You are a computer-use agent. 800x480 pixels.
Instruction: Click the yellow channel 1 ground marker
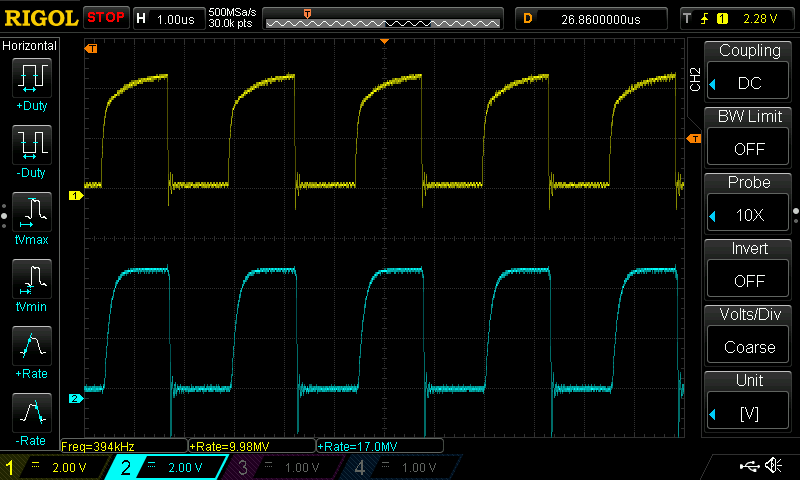(76, 195)
